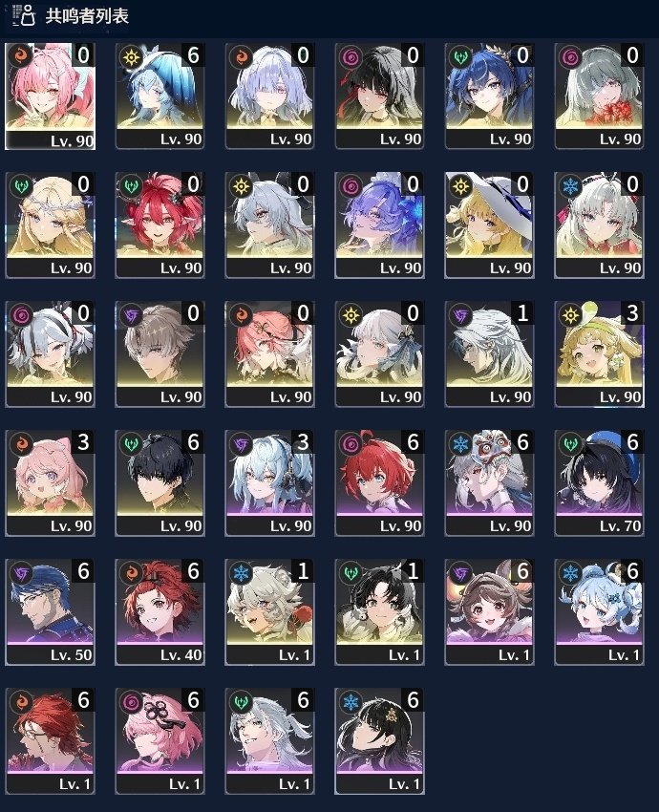
Task: Click the Lv. 40 label on the red ponytail resonator
Action: click(x=181, y=655)
